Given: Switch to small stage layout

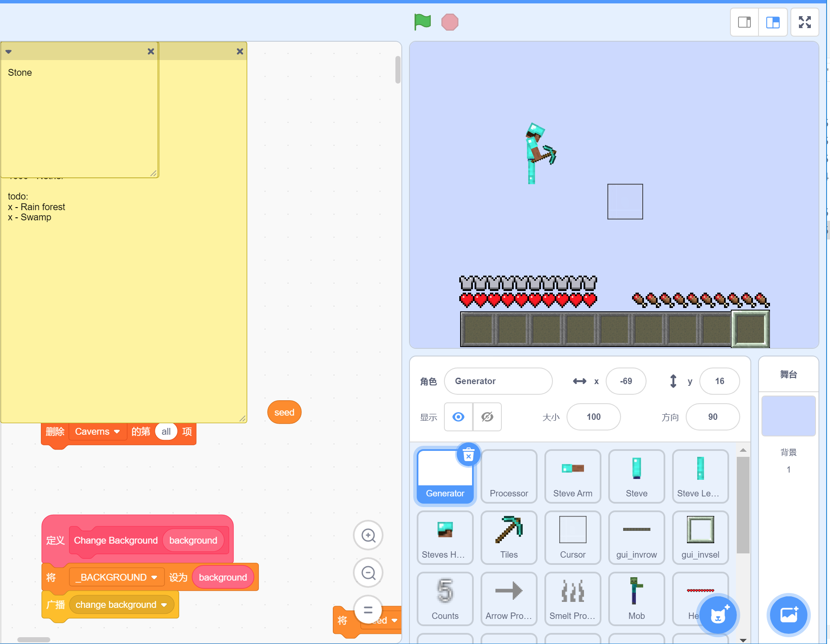Looking at the screenshot, I should (x=744, y=22).
